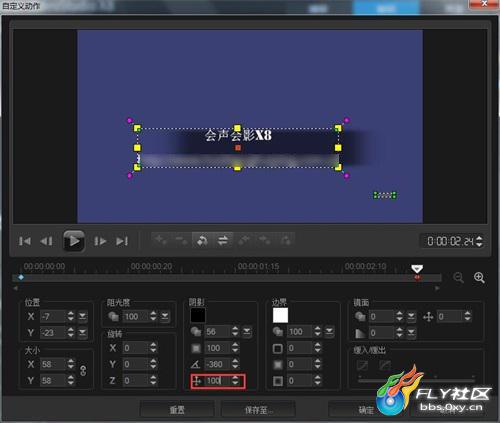Close the custom motion dialog

[x=484, y=4]
